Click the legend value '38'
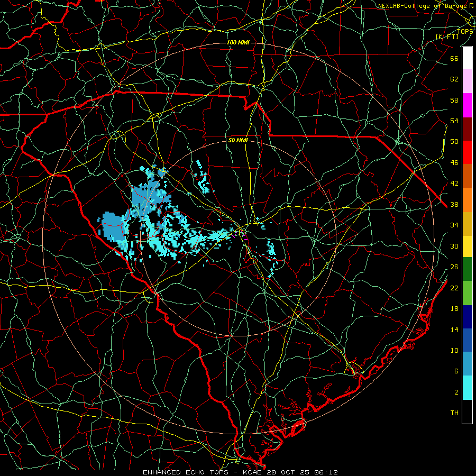The image size is (476, 476). click(454, 205)
